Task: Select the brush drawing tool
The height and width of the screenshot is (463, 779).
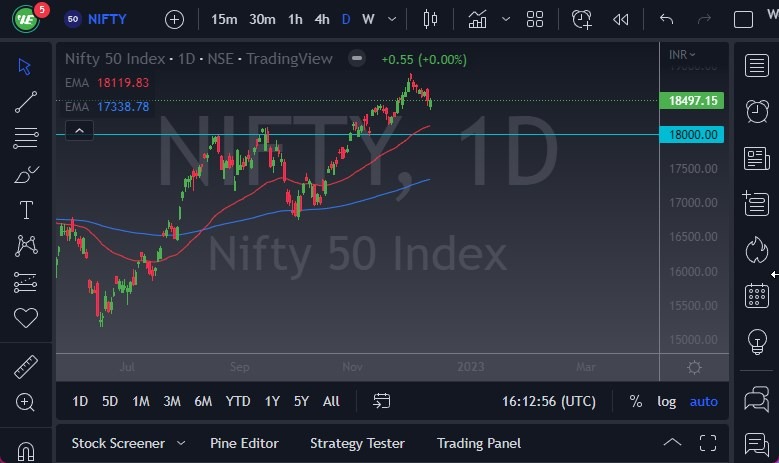Action: (x=26, y=174)
